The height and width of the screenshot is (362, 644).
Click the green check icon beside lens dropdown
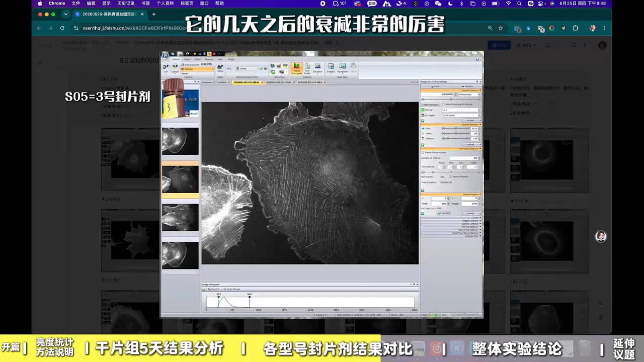[261, 68]
